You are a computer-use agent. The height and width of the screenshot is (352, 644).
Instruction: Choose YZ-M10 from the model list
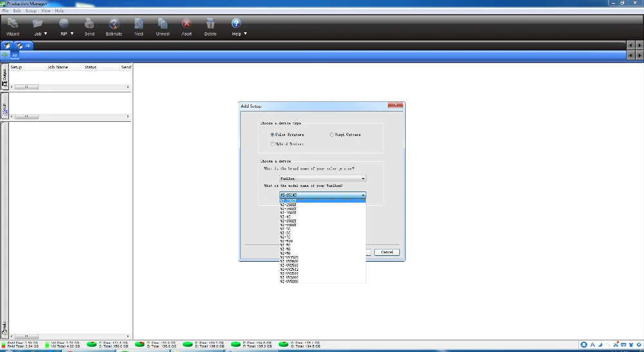(x=323, y=241)
